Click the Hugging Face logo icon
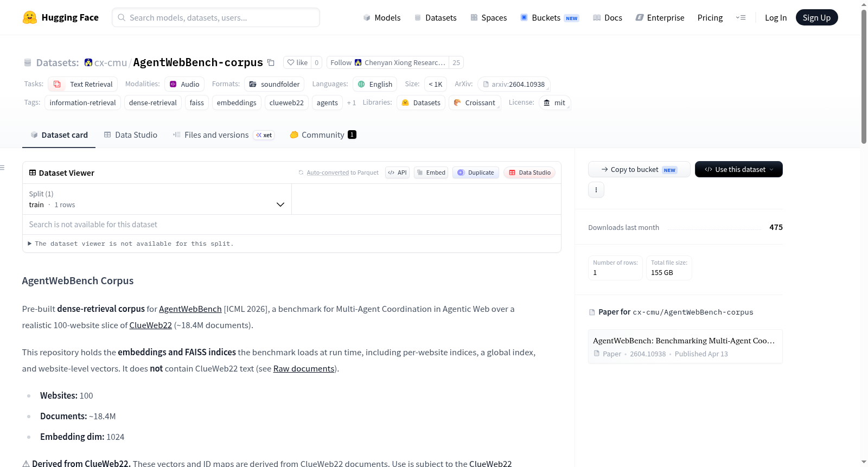The width and height of the screenshot is (868, 467). (x=30, y=17)
